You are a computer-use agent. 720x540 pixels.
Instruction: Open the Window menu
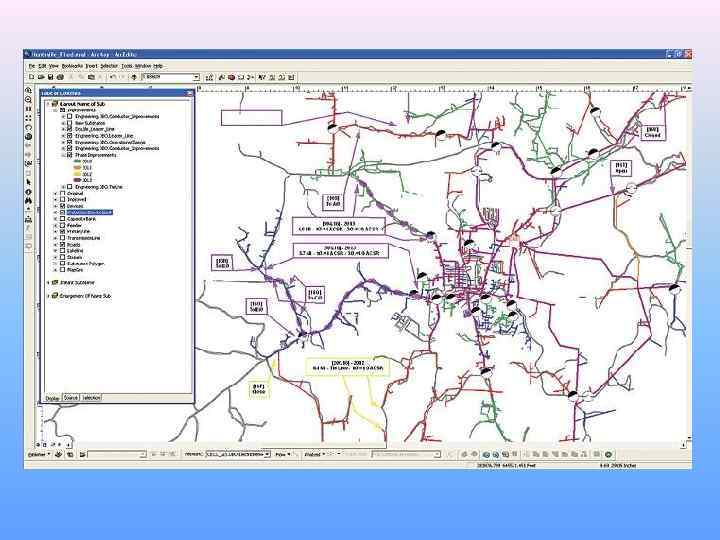click(143, 66)
